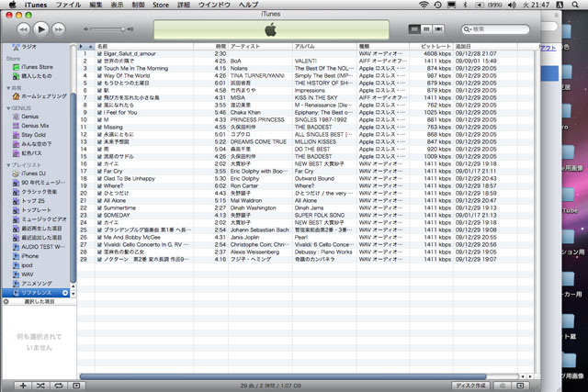Uncheck the Glad To Be Unhappy checkbox
The image size is (588, 392).
click(x=99, y=179)
